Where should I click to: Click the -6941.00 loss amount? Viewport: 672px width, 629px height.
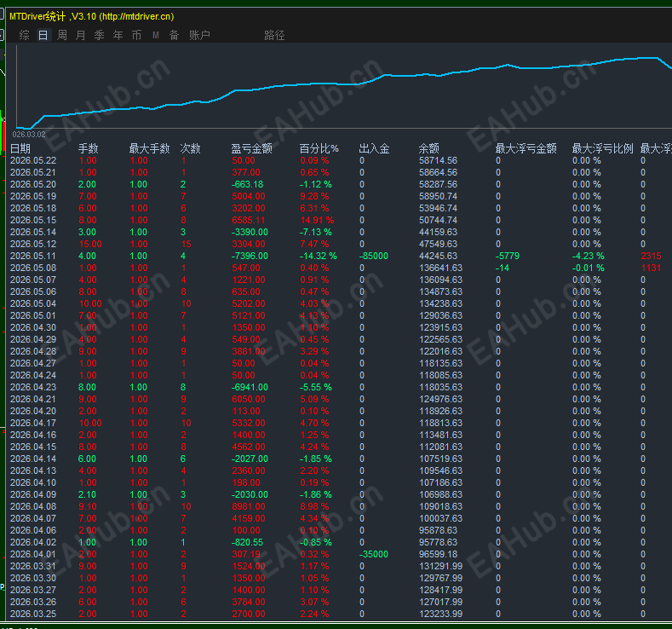(250, 387)
